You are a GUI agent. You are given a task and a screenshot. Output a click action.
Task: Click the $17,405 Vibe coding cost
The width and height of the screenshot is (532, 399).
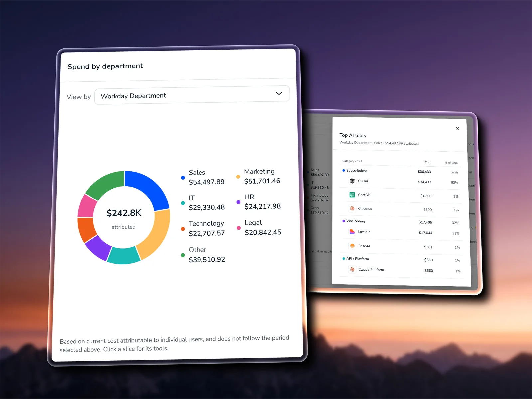(x=425, y=222)
